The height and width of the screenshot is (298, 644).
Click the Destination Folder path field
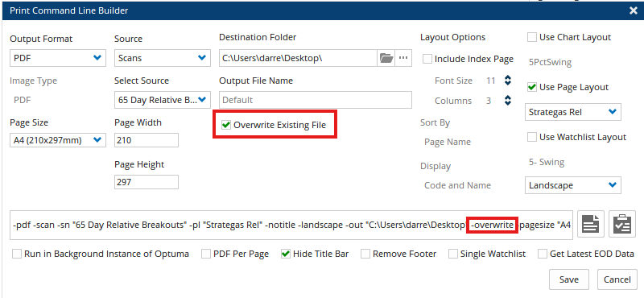coord(298,58)
